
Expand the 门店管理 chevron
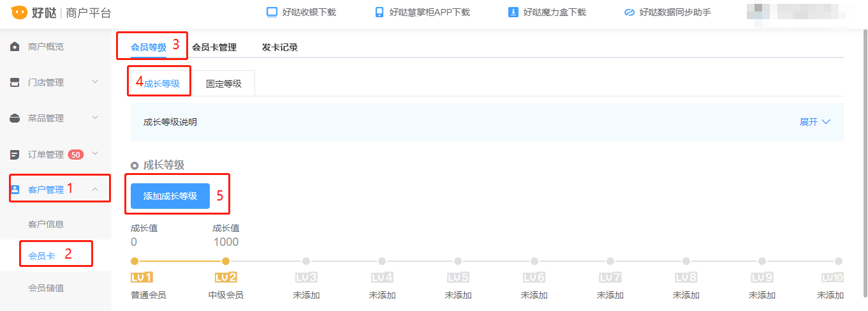(x=95, y=82)
